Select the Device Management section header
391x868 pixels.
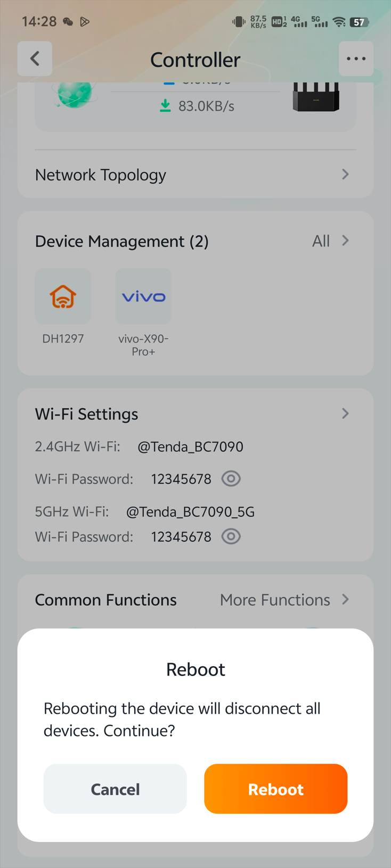121,241
